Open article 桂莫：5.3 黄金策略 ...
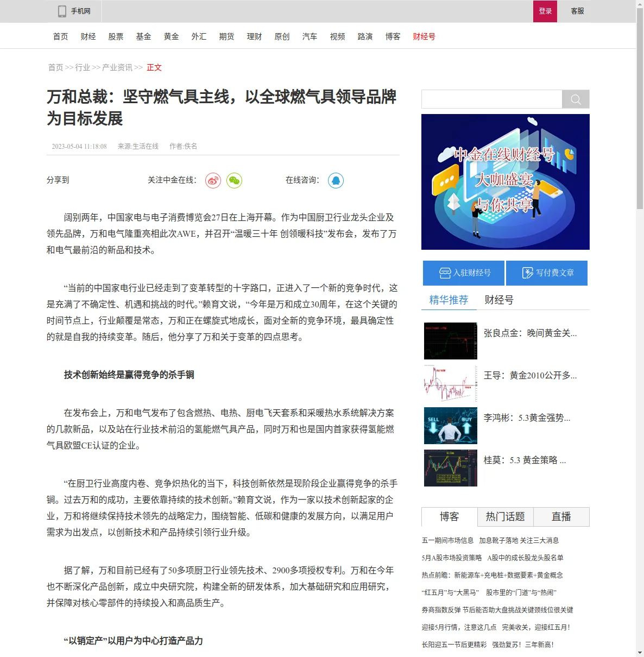Viewport: 644px width, 657px height. point(525,460)
